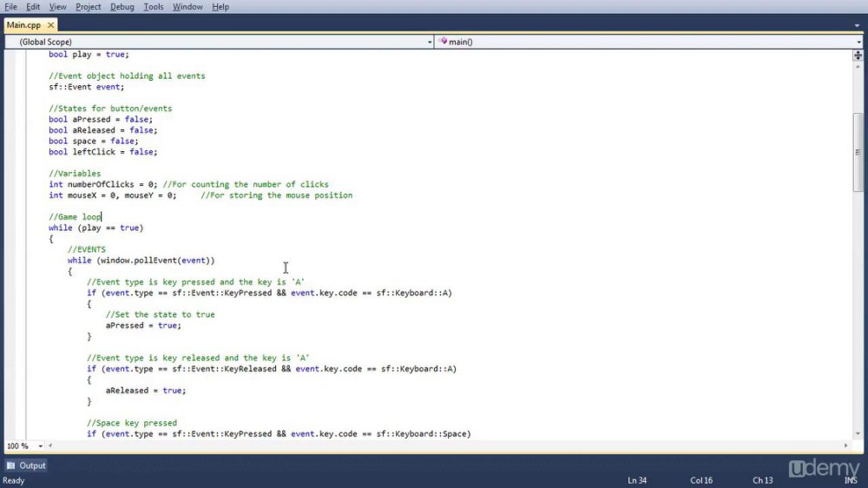Click the '//Game loop' comment line
Image resolution: width=868 pixels, height=488 pixels.
[x=75, y=217]
